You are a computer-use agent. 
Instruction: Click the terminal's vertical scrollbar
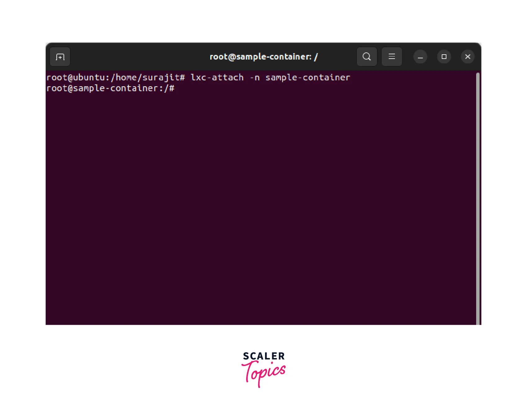478,199
